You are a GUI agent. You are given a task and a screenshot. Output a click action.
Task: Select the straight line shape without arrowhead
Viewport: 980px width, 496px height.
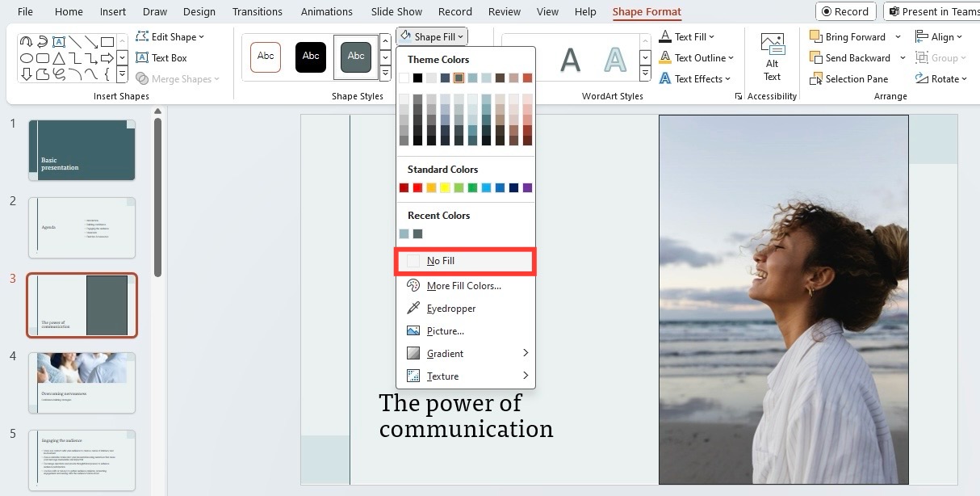click(x=75, y=42)
